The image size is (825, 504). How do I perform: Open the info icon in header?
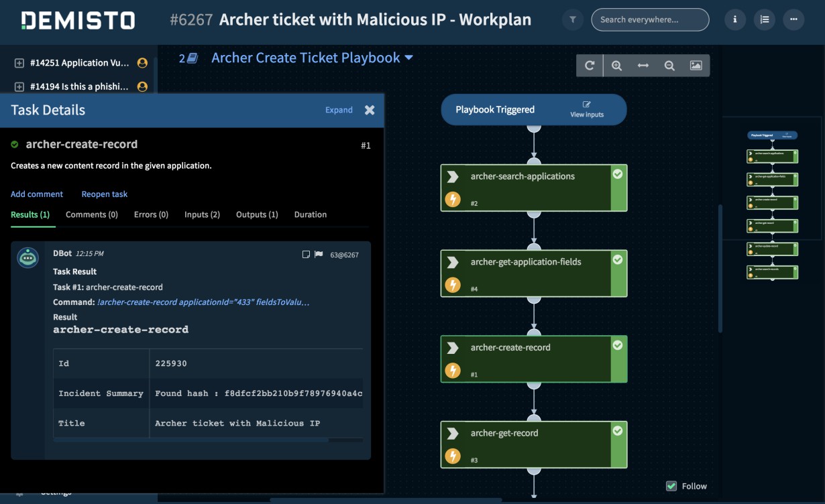(x=735, y=20)
